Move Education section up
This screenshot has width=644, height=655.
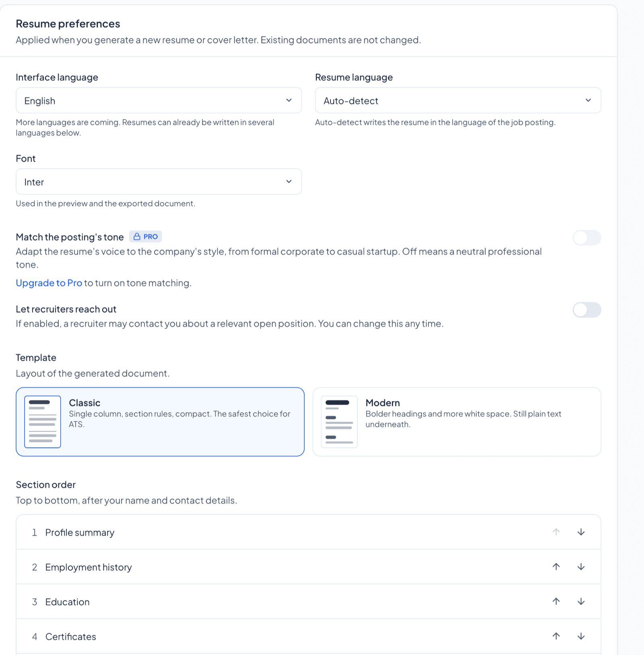pyautogui.click(x=556, y=601)
